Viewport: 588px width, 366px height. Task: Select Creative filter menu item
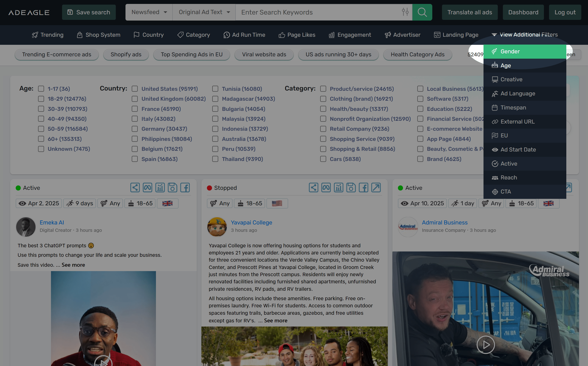pos(525,79)
